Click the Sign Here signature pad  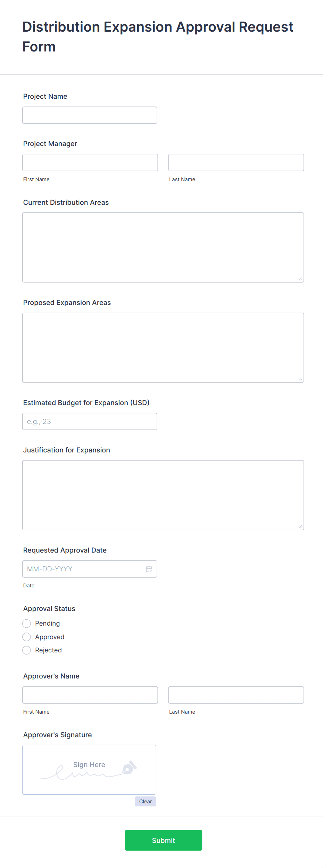point(89,770)
